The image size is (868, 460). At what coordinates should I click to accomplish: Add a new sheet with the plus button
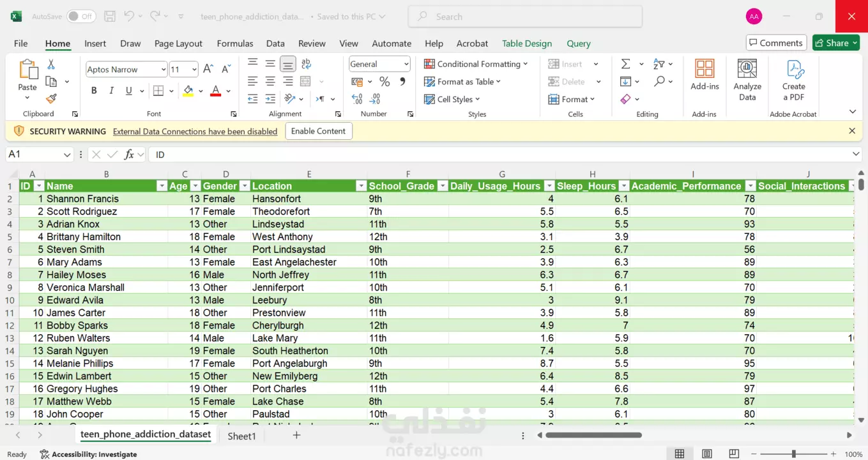(296, 435)
